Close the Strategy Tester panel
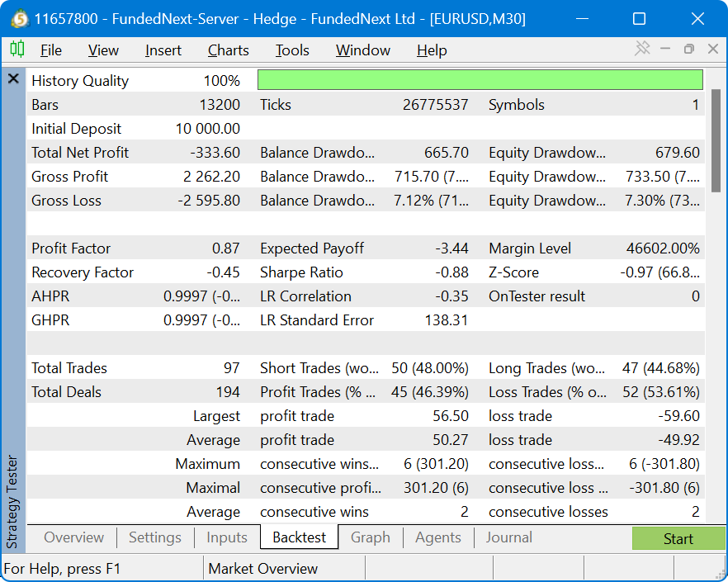728x582 pixels. pos(13,78)
